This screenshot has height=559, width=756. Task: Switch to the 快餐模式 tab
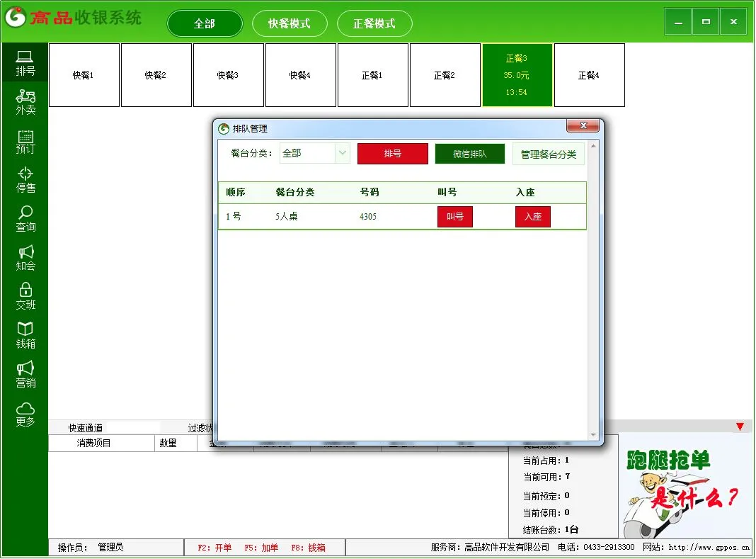pyautogui.click(x=290, y=23)
